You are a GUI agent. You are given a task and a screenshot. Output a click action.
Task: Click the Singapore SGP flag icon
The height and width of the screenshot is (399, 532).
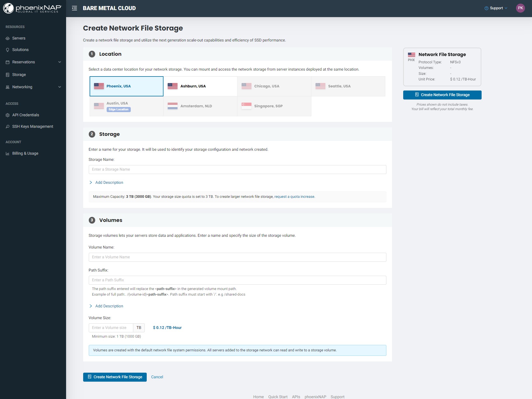pos(246,106)
